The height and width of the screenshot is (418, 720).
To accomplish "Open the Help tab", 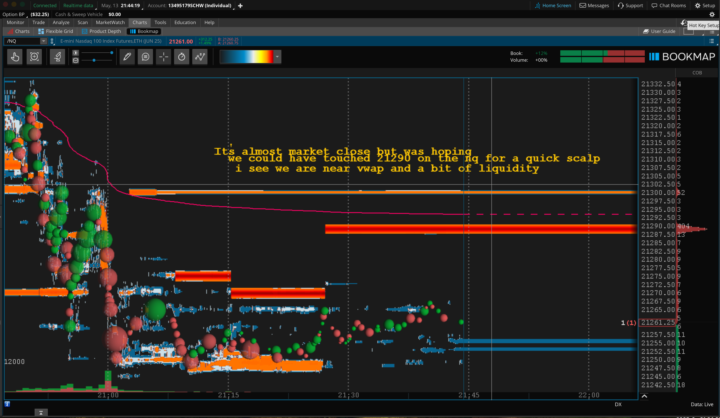I will click(209, 23).
